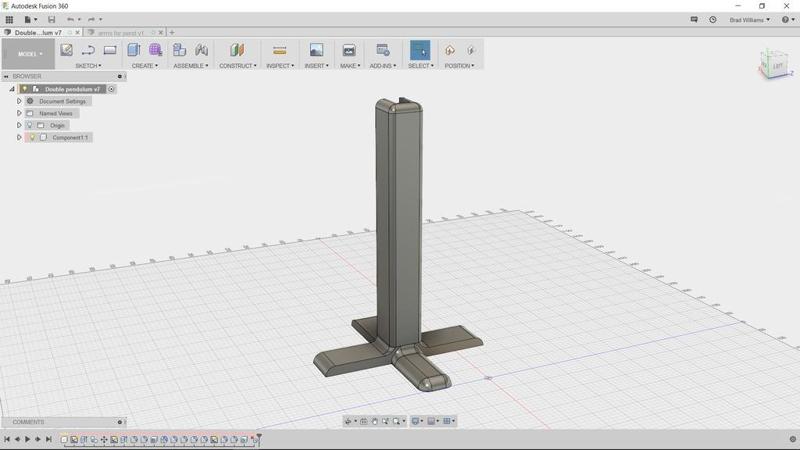Select the Measure inspect icon
This screenshot has width=800, height=450.
pyautogui.click(x=280, y=50)
